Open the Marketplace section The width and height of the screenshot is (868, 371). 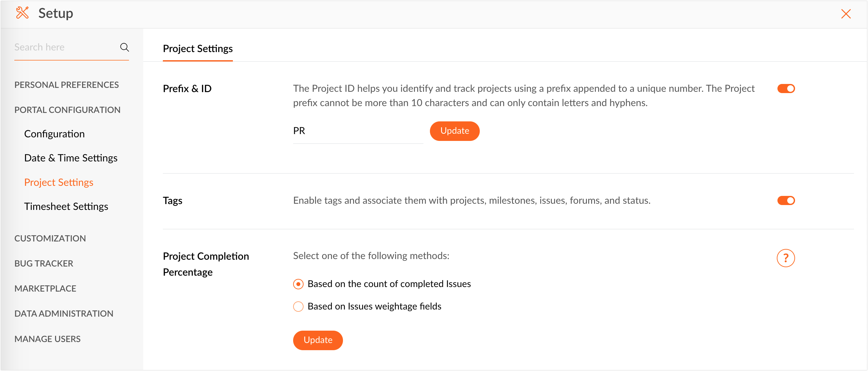45,289
